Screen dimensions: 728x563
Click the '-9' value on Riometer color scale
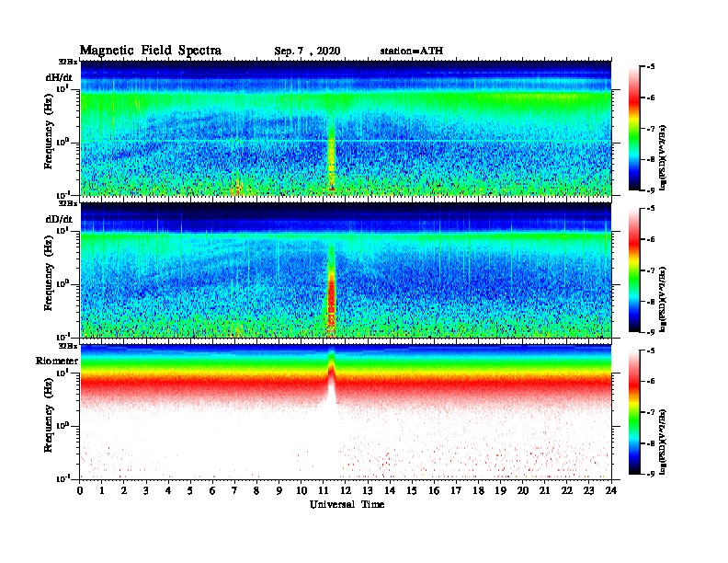click(651, 474)
